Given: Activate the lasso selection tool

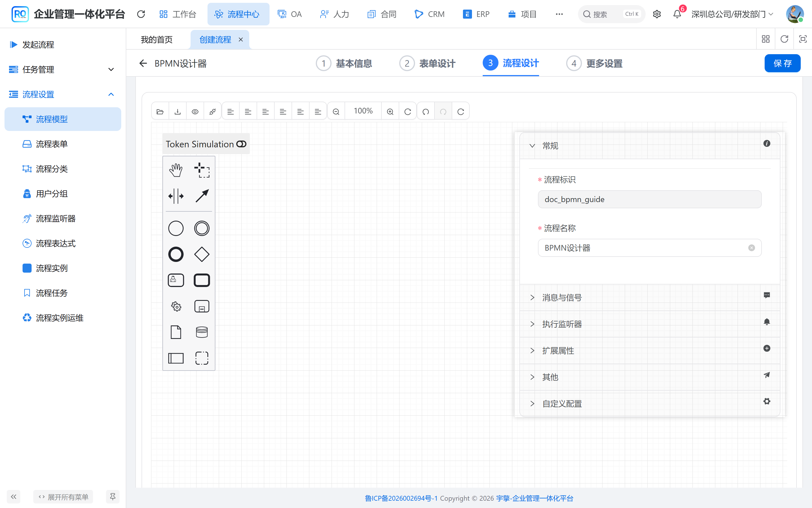Looking at the screenshot, I should 202,170.
